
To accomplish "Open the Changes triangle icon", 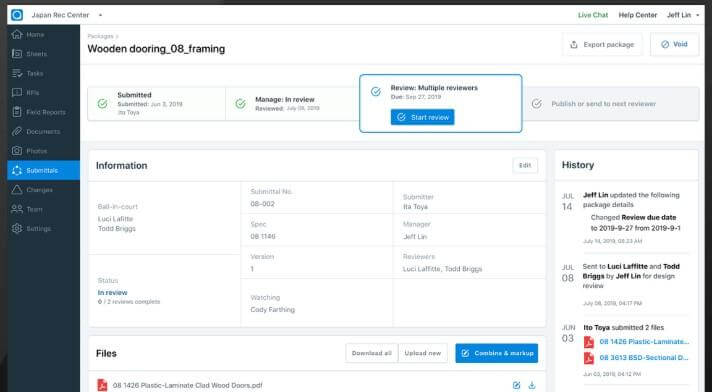I will 17,189.
